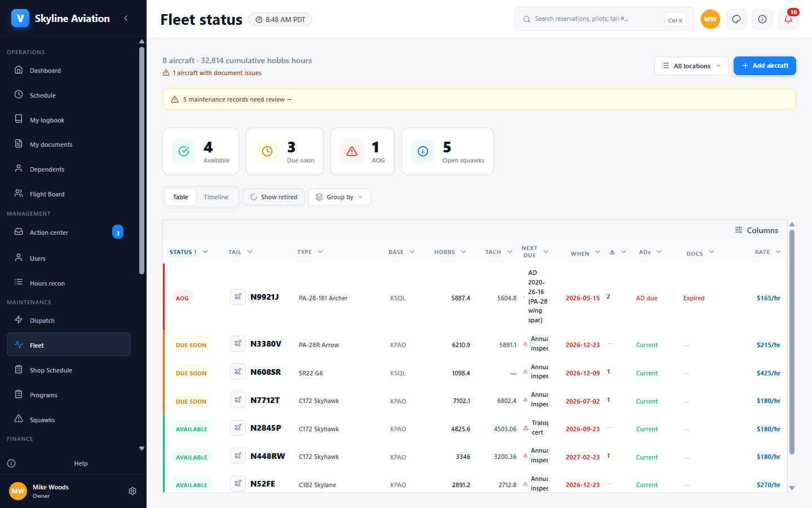Open Schedule in the sidebar

click(x=69, y=95)
